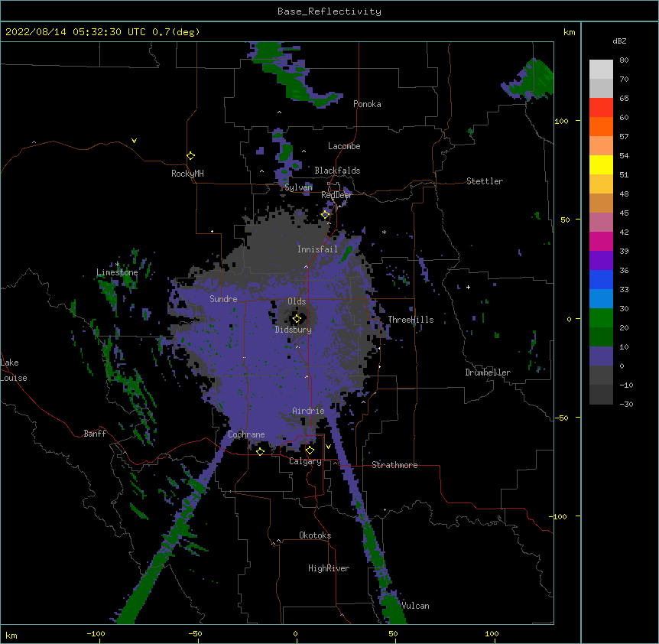Select the bright green 20-30 dBZ legend swatch
The image size is (659, 644).
coord(601,318)
